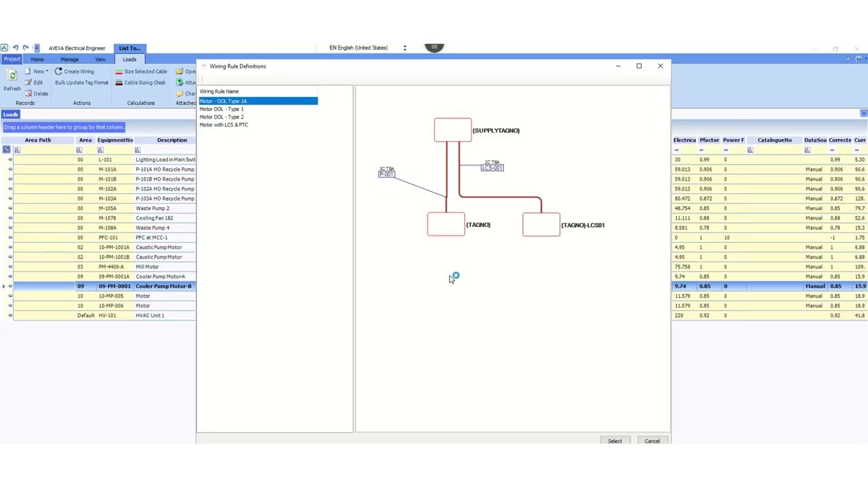The image size is (868, 488).
Task: Click the CatalogueNo filter condition icon
Action: pos(750,150)
